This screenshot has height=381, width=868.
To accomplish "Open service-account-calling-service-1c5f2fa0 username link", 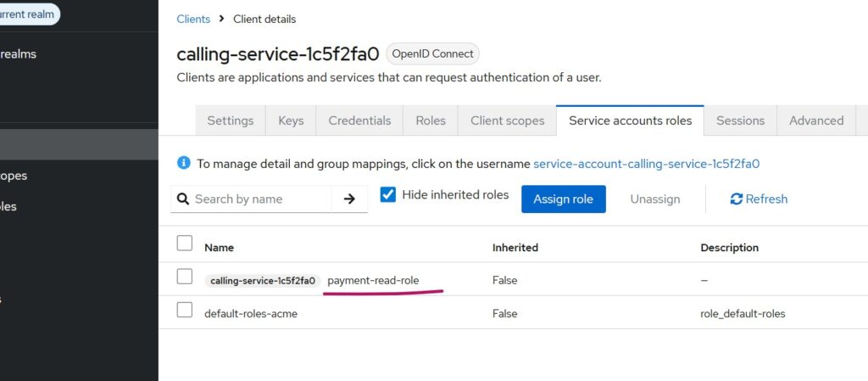I will click(x=646, y=164).
